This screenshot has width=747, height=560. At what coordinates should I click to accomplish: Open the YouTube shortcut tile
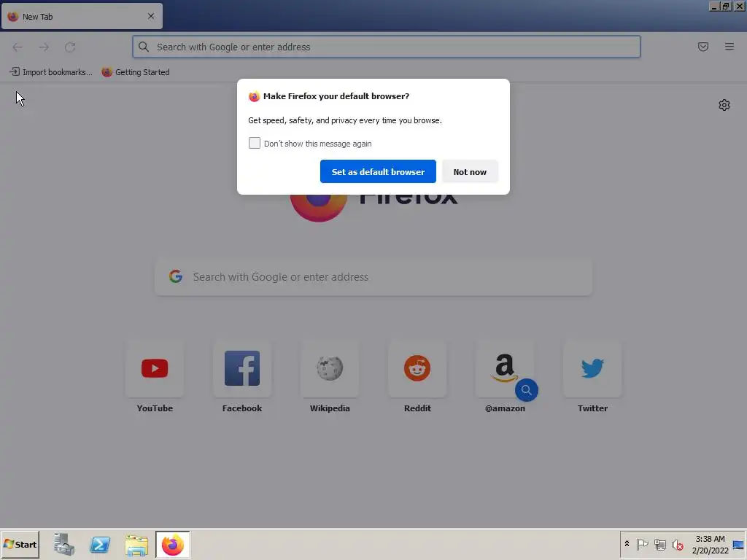(x=155, y=368)
